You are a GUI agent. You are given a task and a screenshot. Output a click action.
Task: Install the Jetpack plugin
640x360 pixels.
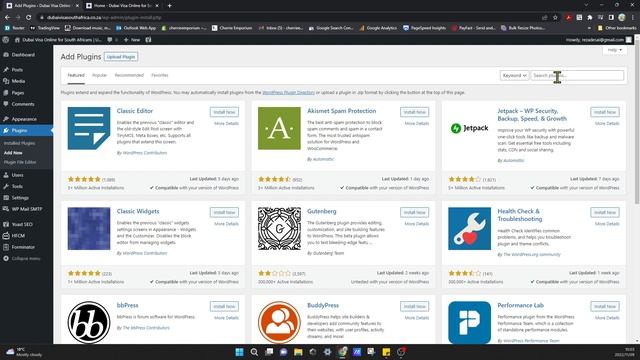pos(604,112)
